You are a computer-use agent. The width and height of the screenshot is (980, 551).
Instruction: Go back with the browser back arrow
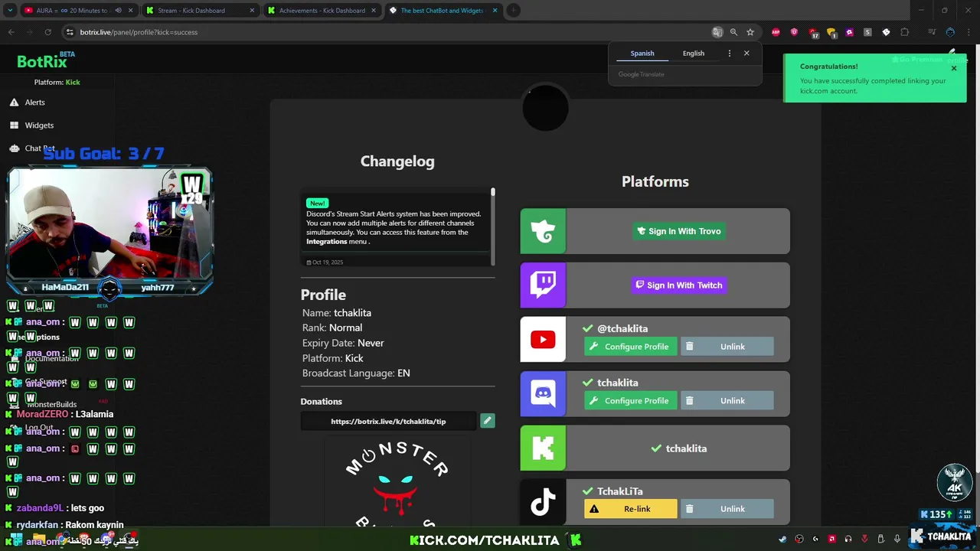11,32
